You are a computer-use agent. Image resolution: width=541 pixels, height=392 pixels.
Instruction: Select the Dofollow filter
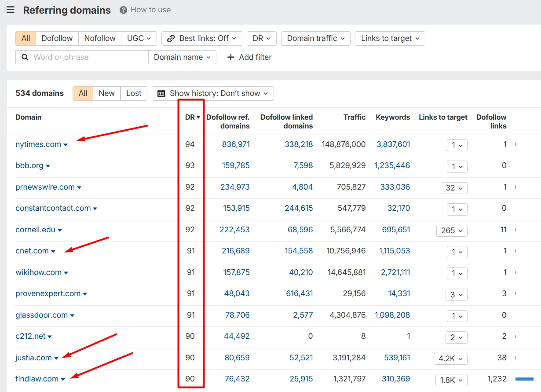click(x=57, y=38)
